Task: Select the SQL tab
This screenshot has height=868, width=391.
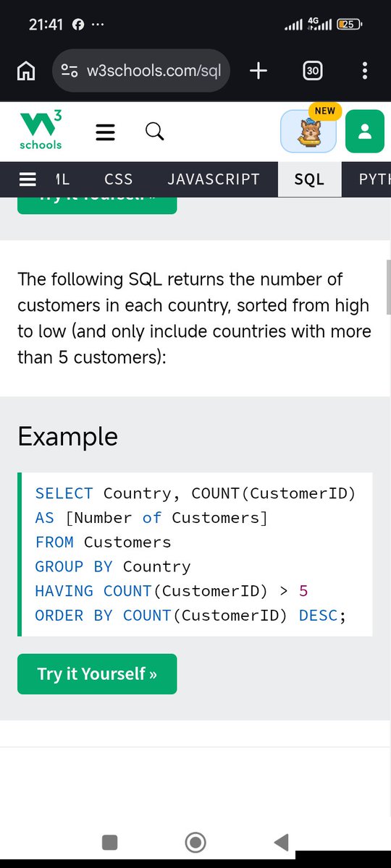Action: click(x=309, y=179)
